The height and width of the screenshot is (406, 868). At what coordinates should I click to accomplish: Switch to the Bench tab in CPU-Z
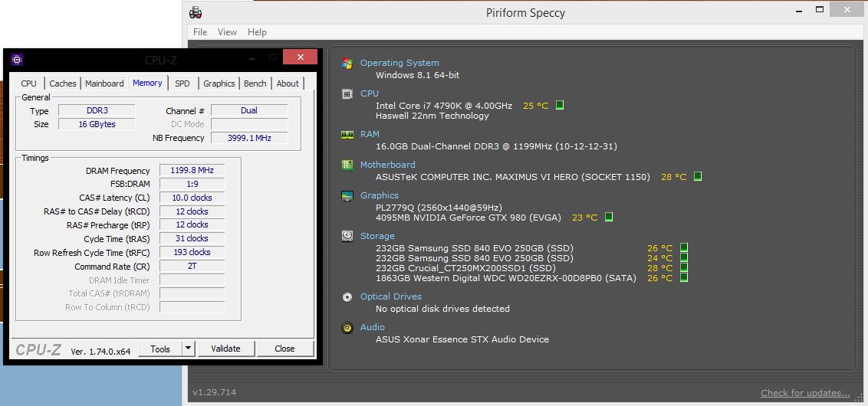click(255, 83)
